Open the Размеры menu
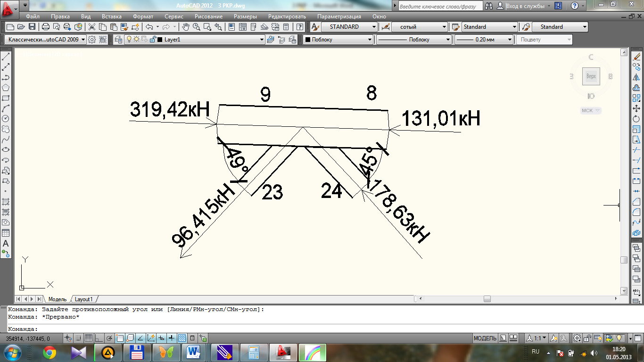The height and width of the screenshot is (362, 644). (245, 16)
